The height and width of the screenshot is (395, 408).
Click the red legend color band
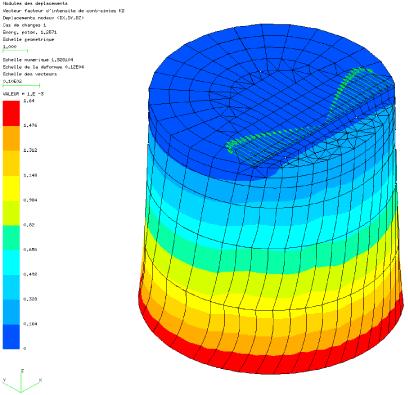(x=11, y=113)
